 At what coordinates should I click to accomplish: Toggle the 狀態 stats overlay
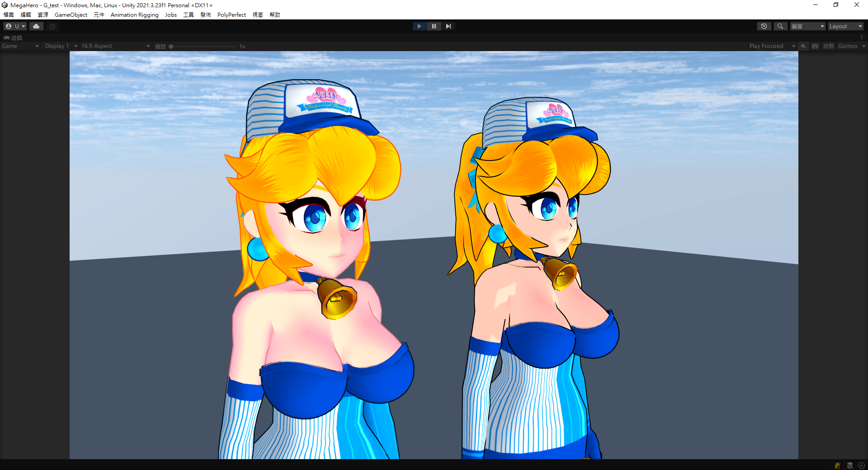[x=828, y=46]
